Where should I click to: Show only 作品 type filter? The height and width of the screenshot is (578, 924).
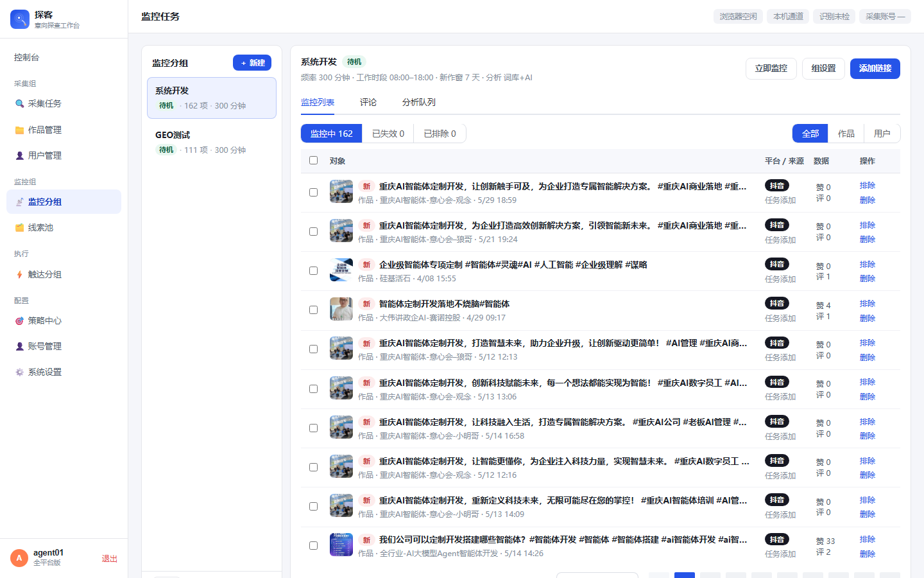point(846,134)
